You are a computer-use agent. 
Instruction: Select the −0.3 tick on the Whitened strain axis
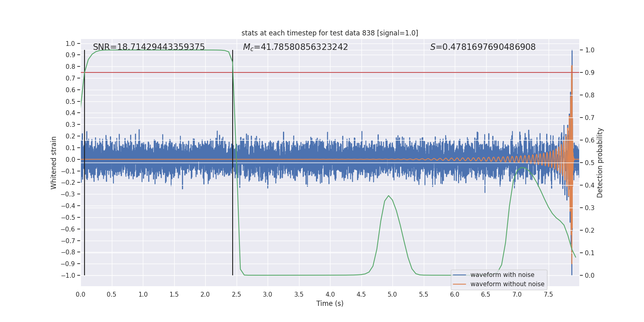pos(68,194)
